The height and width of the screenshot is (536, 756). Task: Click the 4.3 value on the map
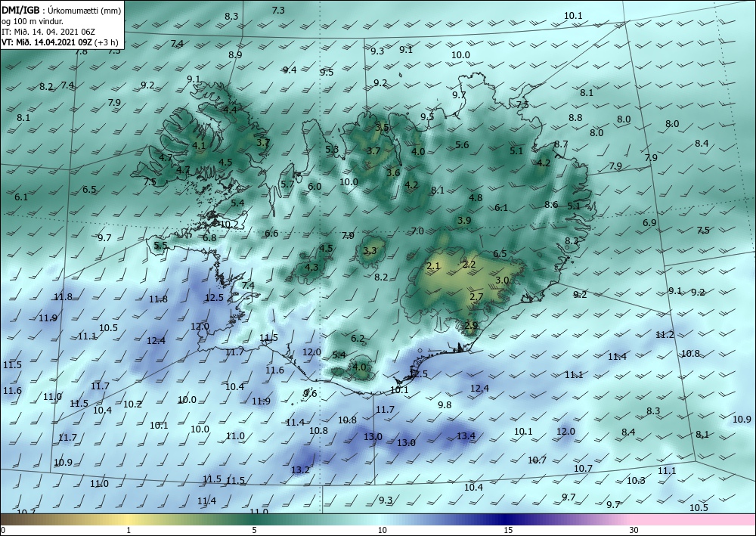(x=311, y=267)
